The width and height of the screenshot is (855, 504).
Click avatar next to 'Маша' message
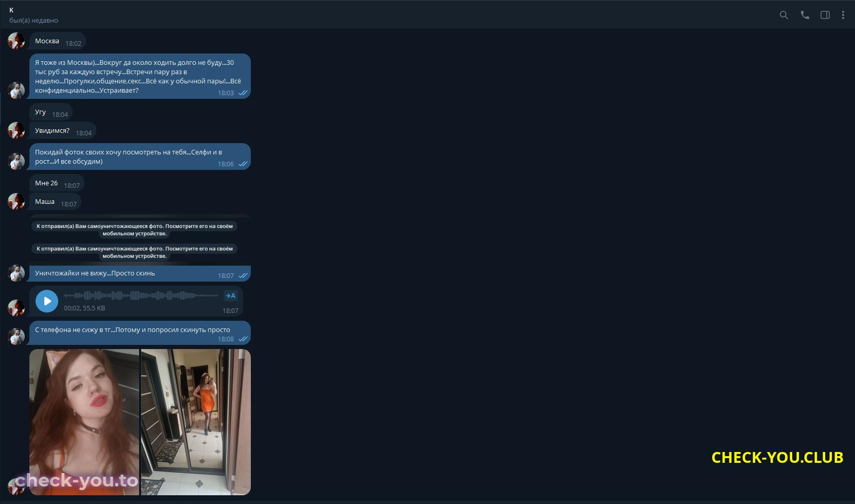click(16, 201)
